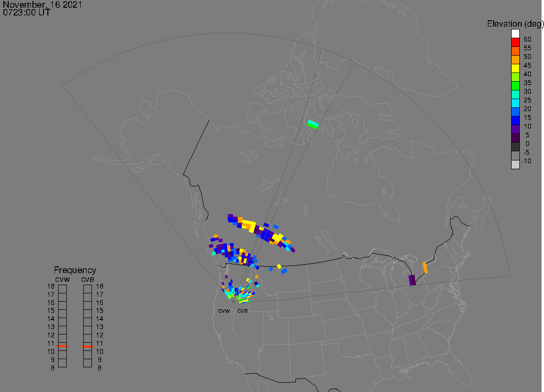Image resolution: width=544 pixels, height=392 pixels.
Task: Click the red marker on cve frequency bar
Action: [x=88, y=346]
